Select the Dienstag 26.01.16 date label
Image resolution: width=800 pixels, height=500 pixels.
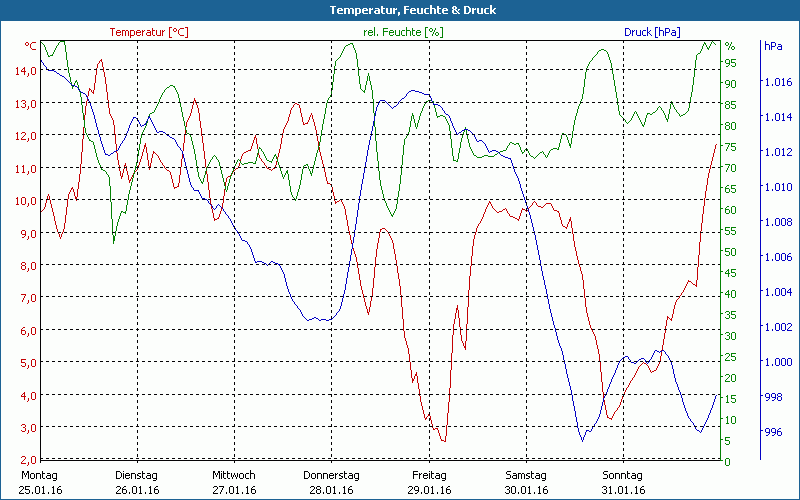tap(137, 482)
